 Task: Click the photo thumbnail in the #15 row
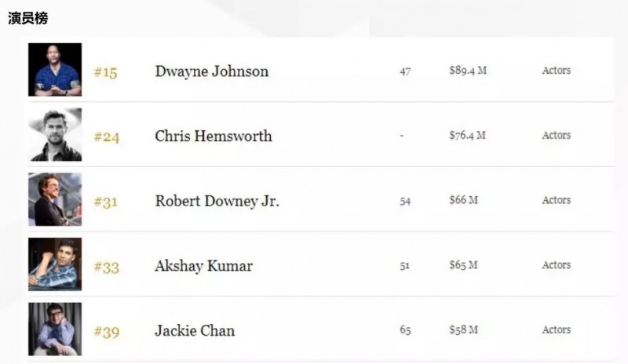55,71
